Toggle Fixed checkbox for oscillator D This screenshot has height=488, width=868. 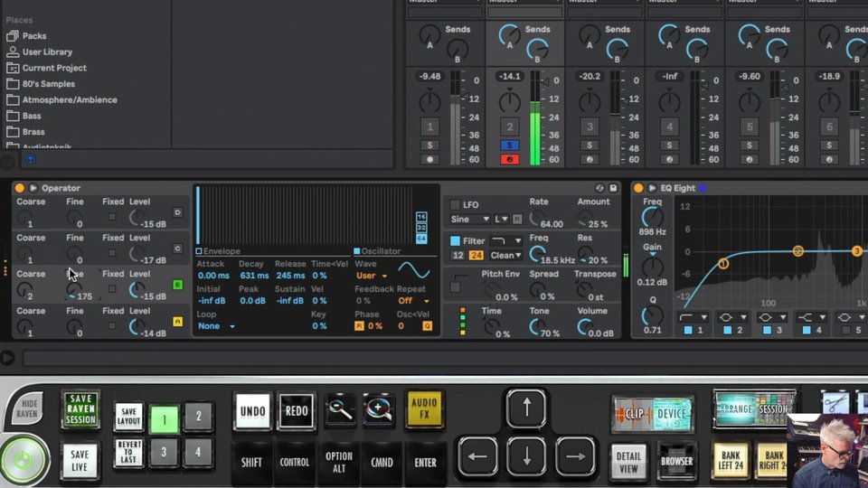(112, 216)
